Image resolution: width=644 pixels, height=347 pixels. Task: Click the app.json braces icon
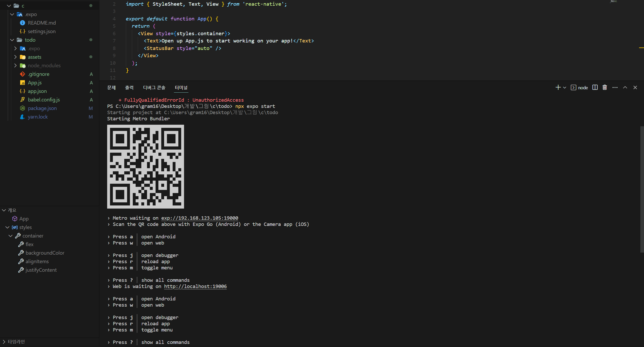[x=23, y=91]
